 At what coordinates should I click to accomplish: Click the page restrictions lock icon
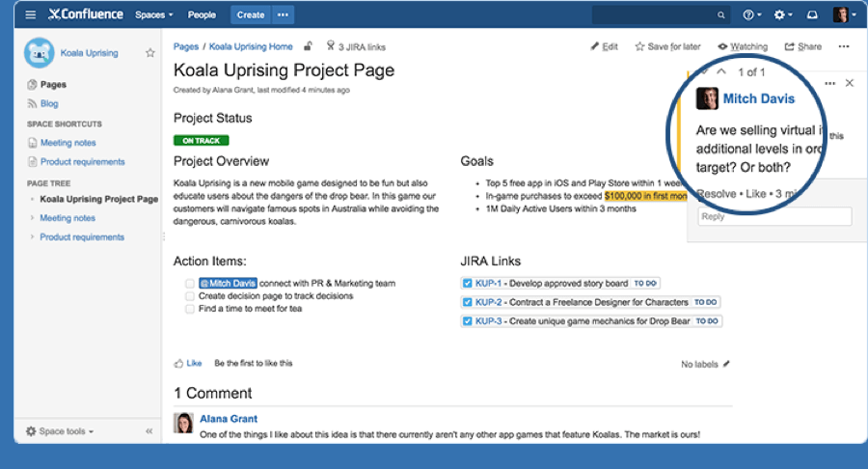click(309, 46)
